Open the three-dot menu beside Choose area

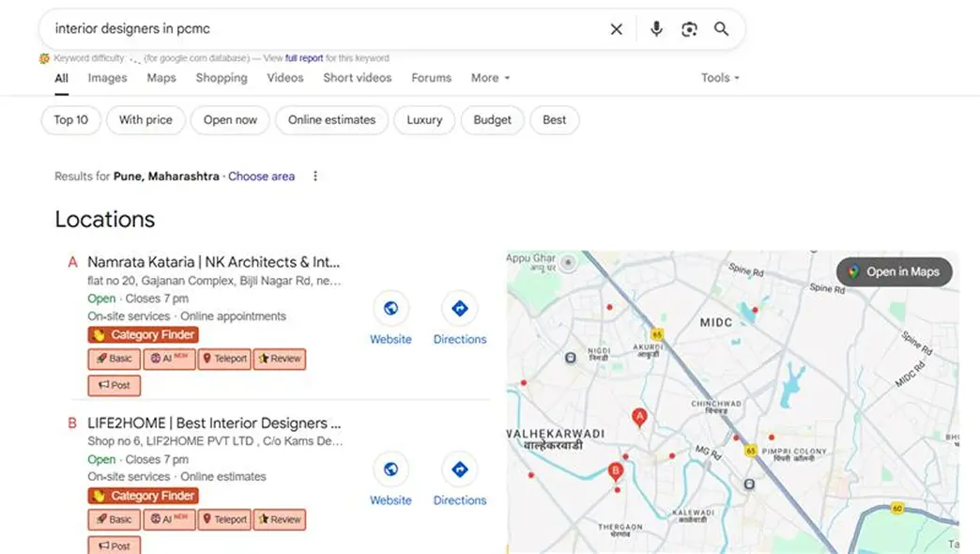click(315, 177)
